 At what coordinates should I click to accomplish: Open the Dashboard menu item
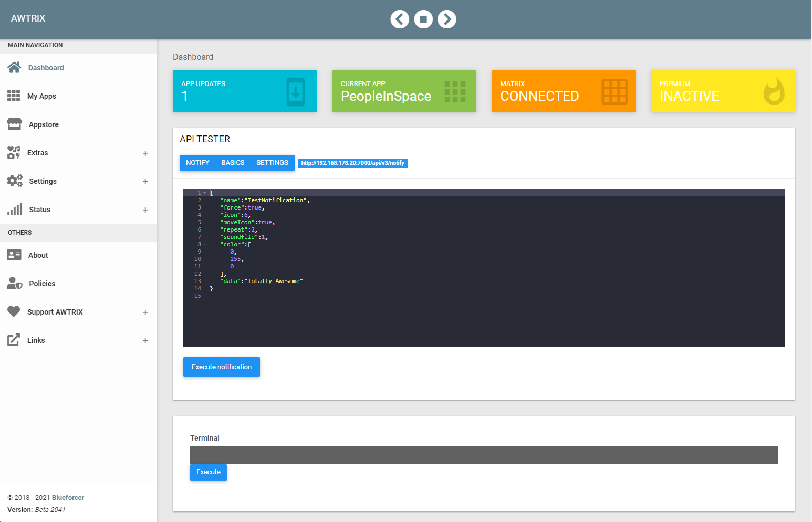(x=79, y=68)
